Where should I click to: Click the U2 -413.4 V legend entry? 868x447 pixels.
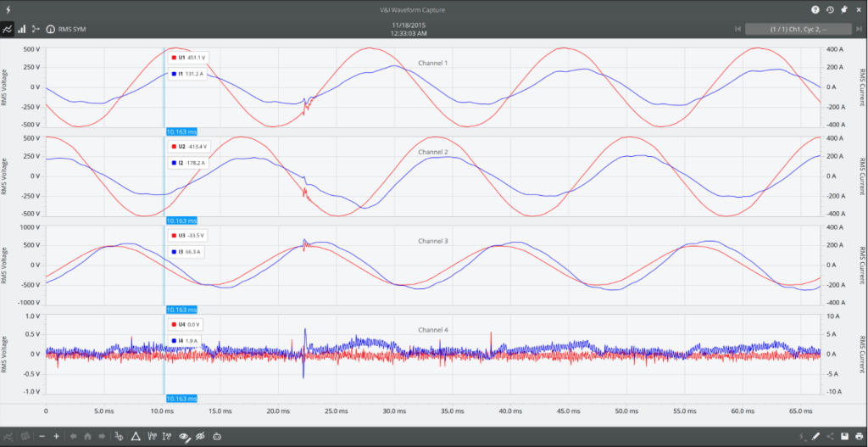189,147
